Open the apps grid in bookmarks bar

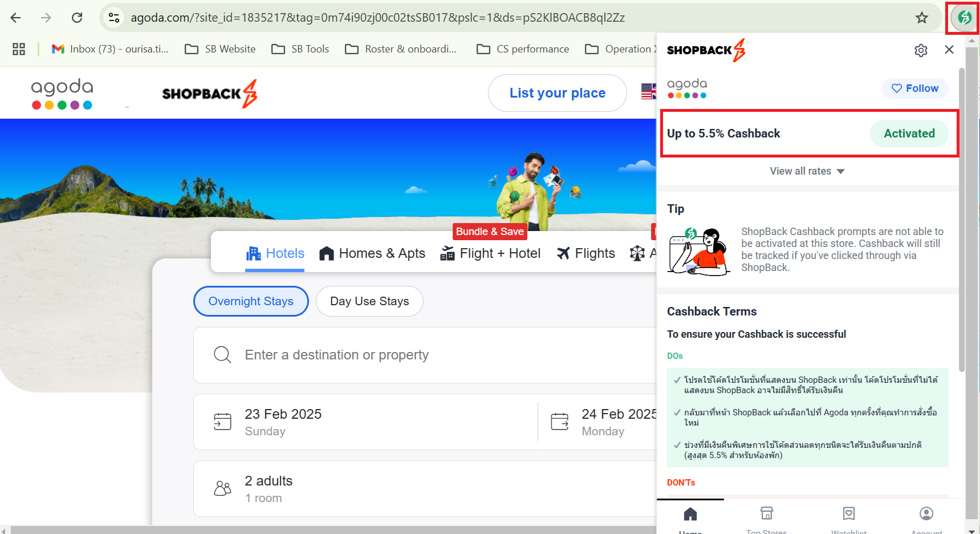click(x=19, y=49)
